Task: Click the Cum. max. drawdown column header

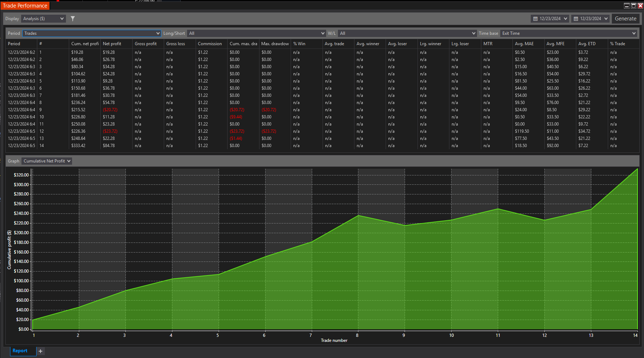Action: 243,44
